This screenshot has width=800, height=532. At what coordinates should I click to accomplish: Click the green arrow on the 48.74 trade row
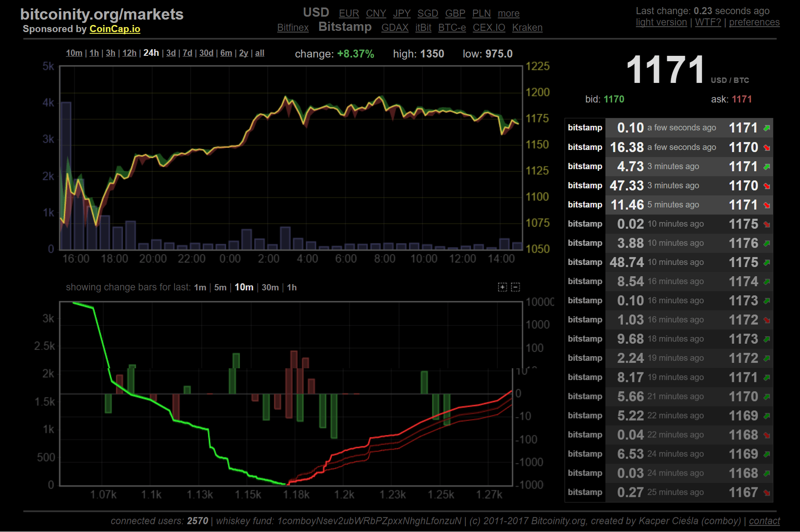pyautogui.click(x=766, y=262)
